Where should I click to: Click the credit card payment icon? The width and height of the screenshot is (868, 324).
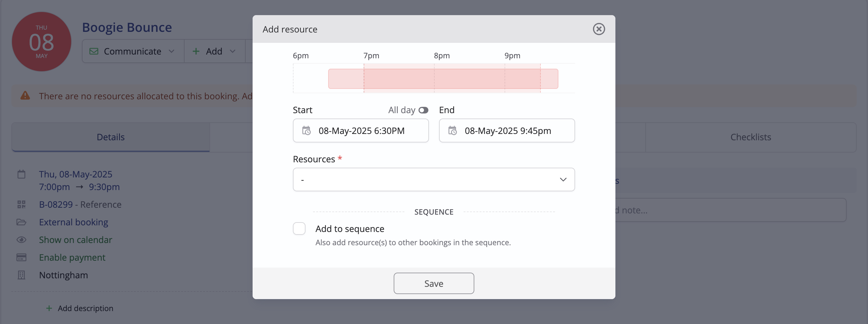point(21,257)
